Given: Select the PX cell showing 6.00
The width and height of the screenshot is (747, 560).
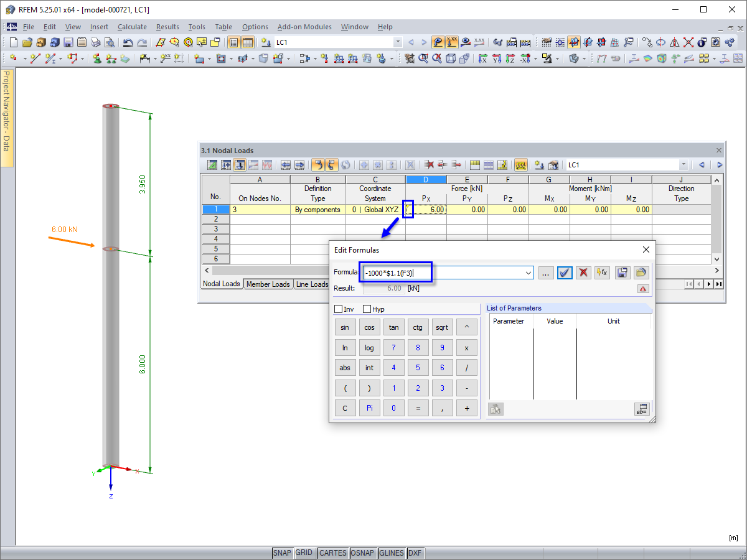Looking at the screenshot, I should pyautogui.click(x=426, y=210).
